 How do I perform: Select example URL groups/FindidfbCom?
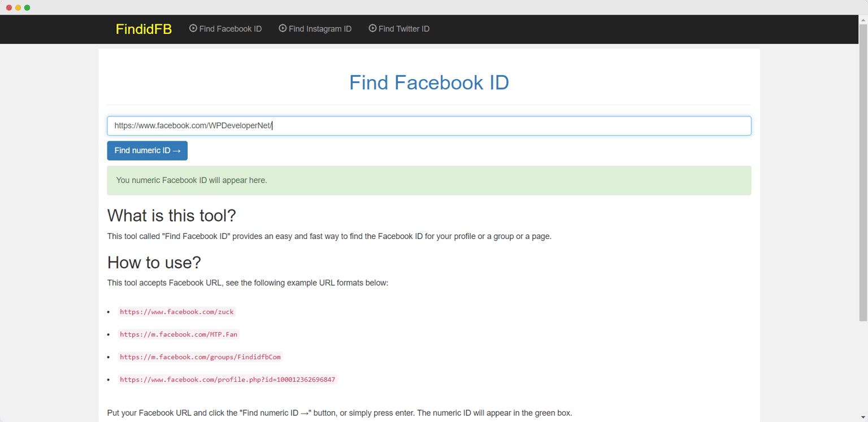tap(200, 357)
